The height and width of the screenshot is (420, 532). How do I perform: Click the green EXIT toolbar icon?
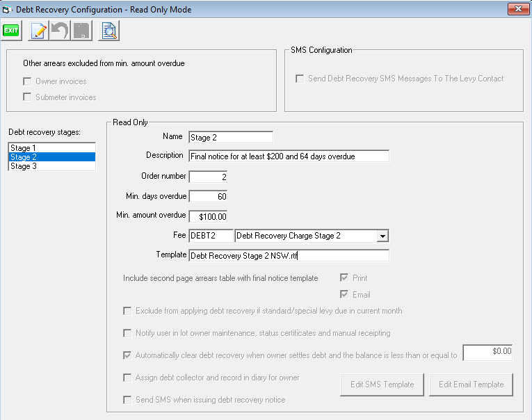[11, 31]
